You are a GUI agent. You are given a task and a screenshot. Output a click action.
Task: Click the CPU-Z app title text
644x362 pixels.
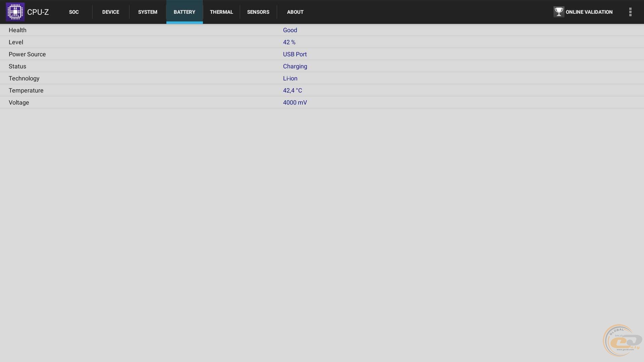[x=38, y=12]
